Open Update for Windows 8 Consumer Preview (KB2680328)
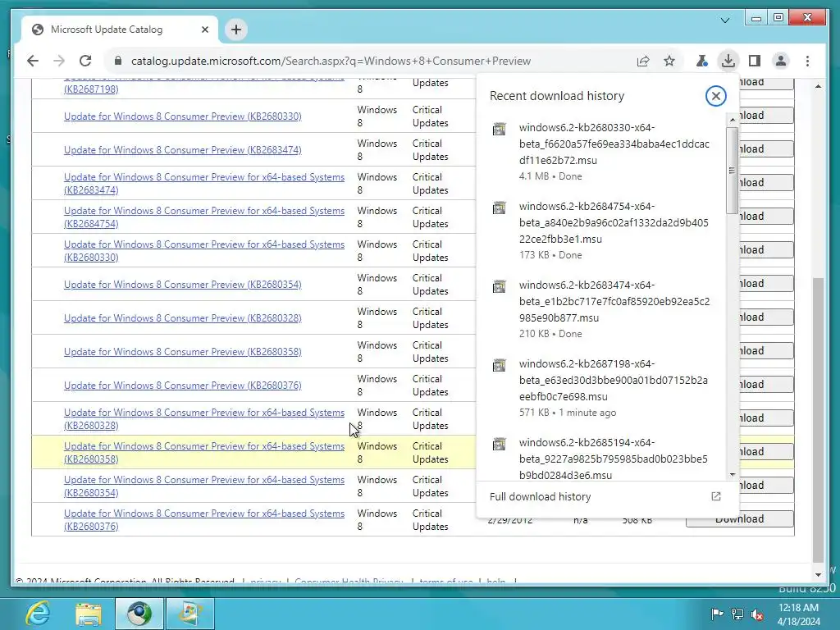Image resolution: width=840 pixels, height=630 pixels. (183, 318)
